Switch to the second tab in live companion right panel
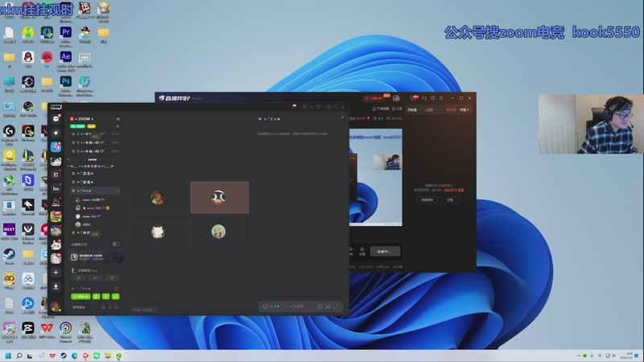Image resolution: width=644 pixels, height=362 pixels. pyautogui.click(x=429, y=109)
